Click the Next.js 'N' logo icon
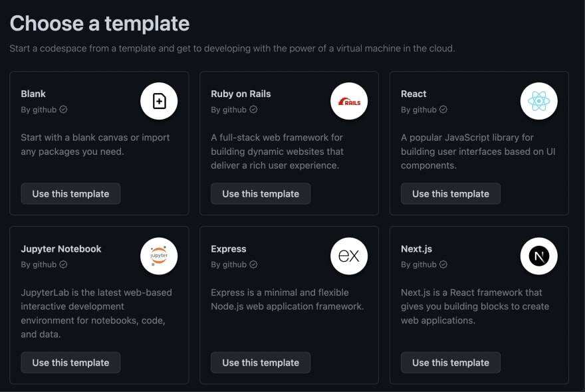 (538, 256)
